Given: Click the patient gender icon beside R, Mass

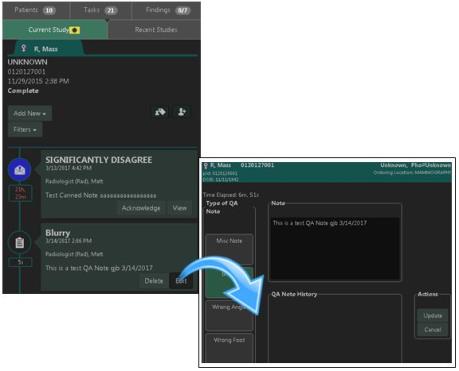Looking at the screenshot, I should point(23,48).
